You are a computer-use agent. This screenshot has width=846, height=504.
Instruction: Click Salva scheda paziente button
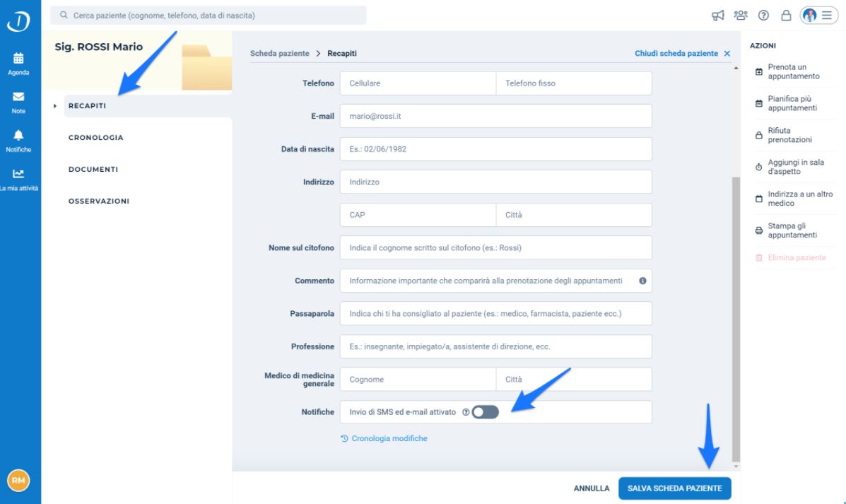[674, 488]
